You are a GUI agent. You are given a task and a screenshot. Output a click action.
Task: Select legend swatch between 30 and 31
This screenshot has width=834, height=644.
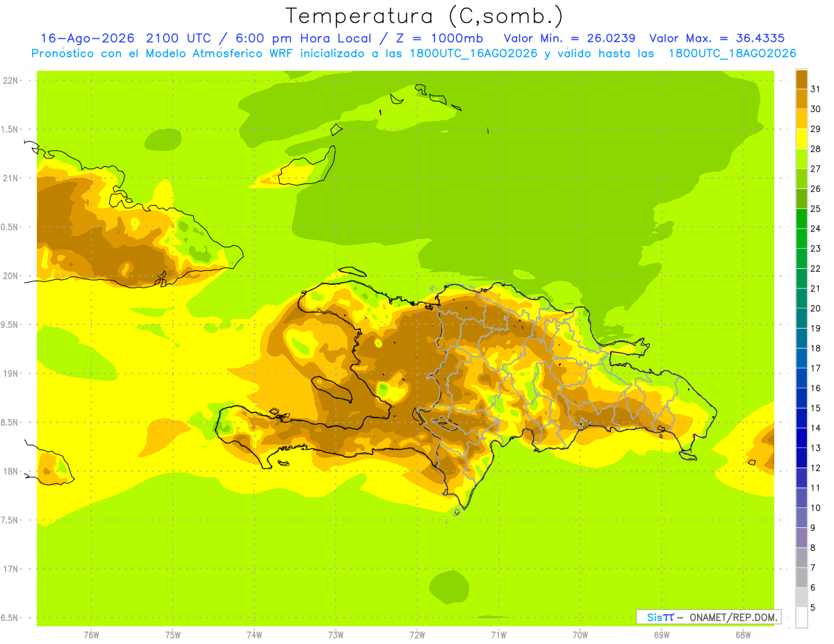tap(801, 99)
